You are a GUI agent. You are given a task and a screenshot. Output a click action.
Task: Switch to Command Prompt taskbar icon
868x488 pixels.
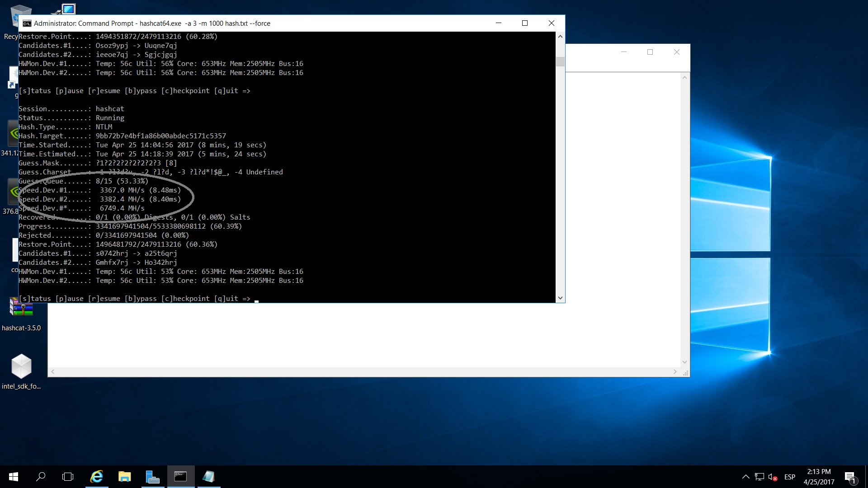[x=181, y=477]
